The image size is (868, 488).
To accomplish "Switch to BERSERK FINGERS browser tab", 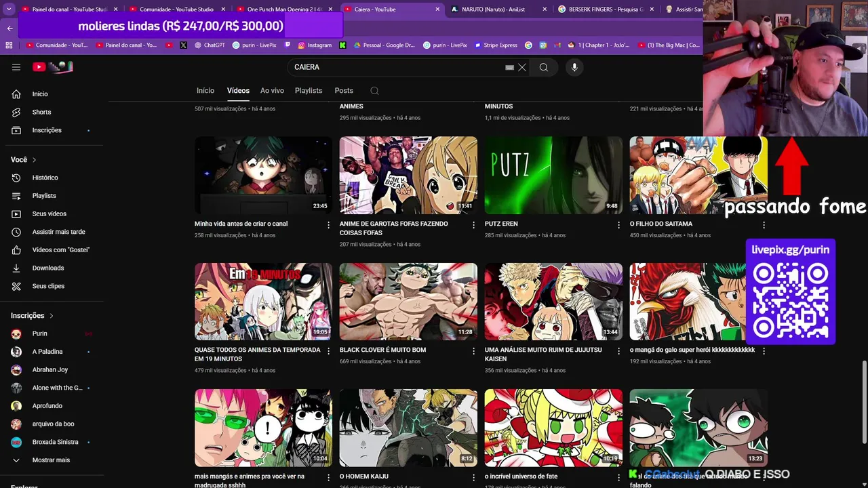I will (606, 9).
